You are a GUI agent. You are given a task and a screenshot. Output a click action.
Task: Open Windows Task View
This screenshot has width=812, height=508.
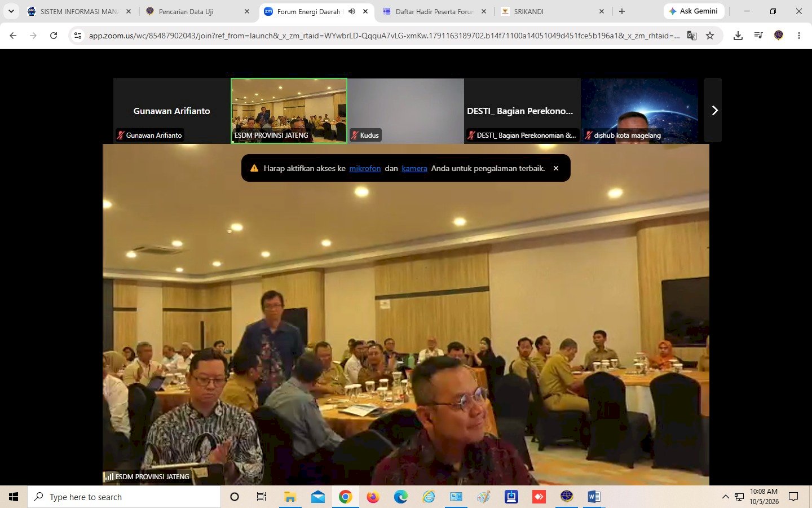[x=262, y=497]
